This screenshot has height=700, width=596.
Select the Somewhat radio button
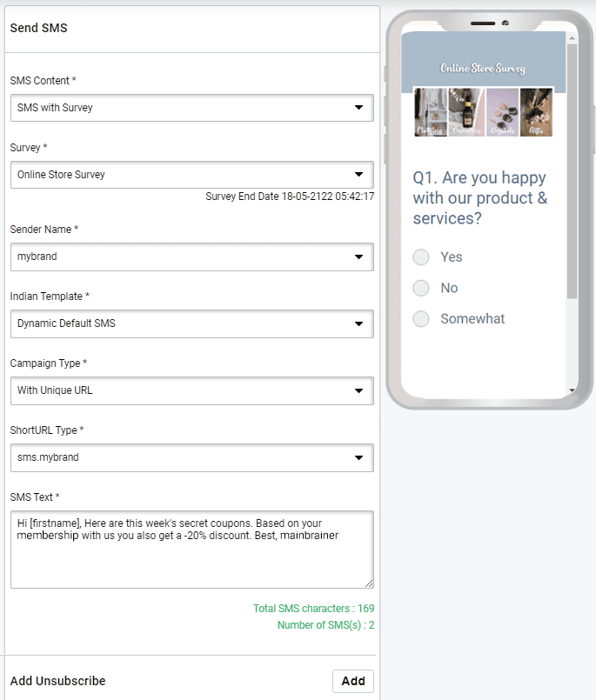tap(421, 318)
